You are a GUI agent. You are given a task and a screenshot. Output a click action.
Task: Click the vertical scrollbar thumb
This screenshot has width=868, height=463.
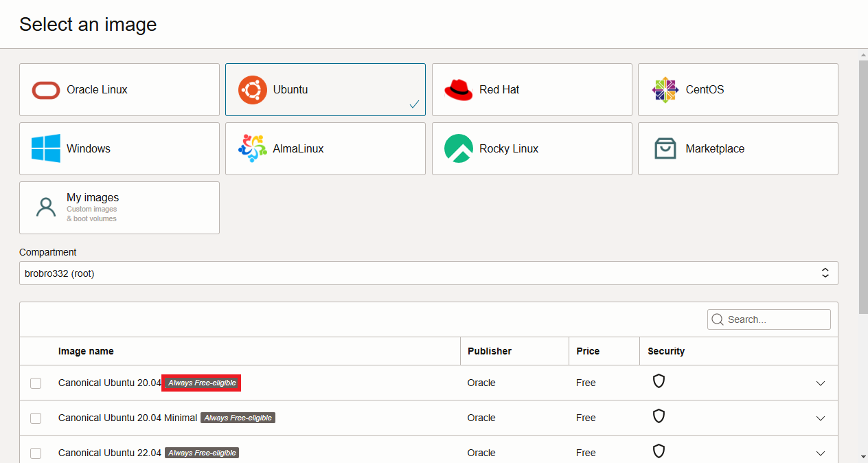(863, 187)
